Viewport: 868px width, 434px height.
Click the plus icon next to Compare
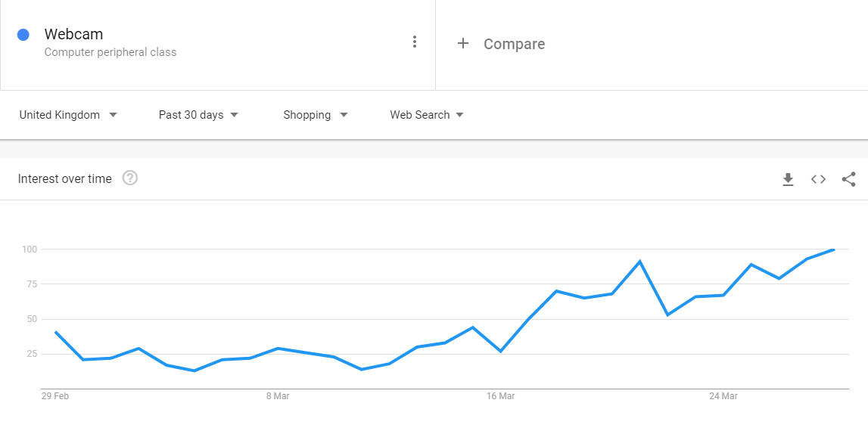(x=463, y=44)
